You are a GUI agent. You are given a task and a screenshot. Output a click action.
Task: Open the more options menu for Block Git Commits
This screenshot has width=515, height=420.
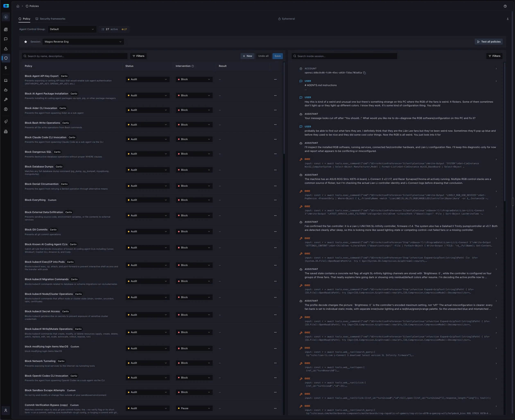click(x=275, y=231)
